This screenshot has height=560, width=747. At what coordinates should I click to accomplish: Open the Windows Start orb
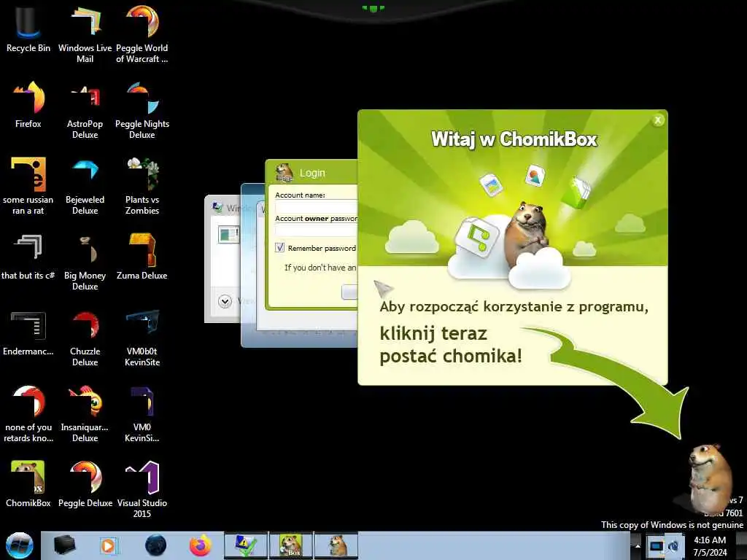[19, 545]
